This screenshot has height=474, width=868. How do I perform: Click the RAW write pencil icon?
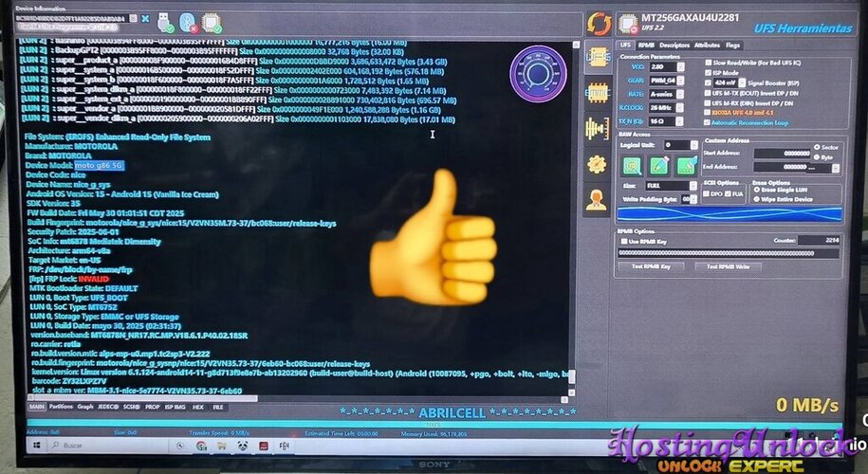click(x=658, y=165)
